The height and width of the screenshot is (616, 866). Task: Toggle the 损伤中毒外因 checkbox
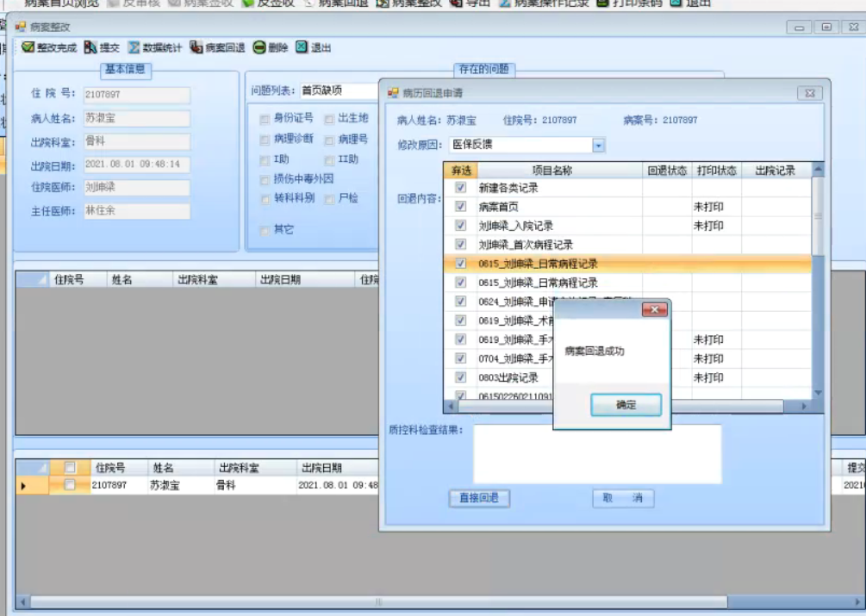(265, 179)
